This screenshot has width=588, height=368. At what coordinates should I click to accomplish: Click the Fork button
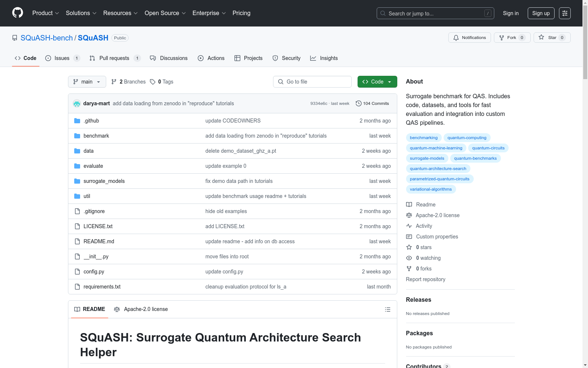pos(512,38)
